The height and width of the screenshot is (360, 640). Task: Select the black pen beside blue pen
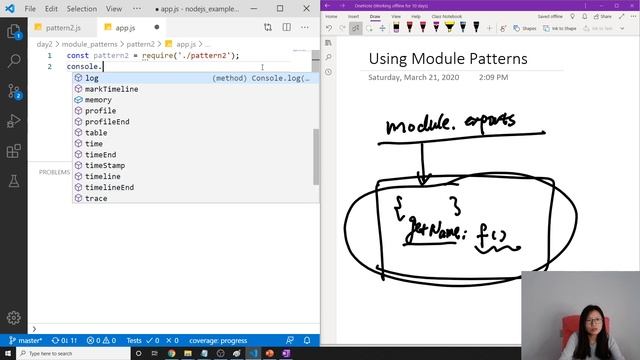(476, 27)
